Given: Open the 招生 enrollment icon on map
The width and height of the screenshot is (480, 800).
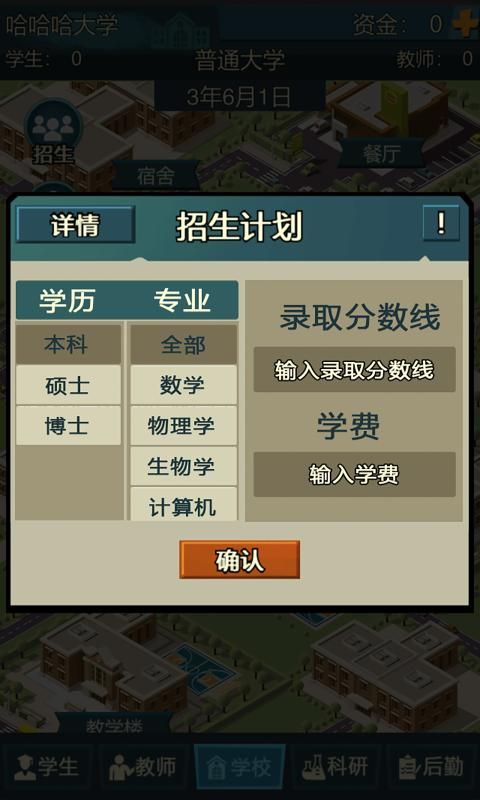Looking at the screenshot, I should (x=53, y=133).
